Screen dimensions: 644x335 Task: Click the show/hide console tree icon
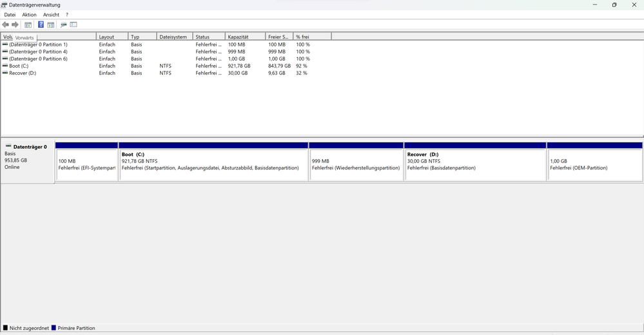pyautogui.click(x=28, y=25)
